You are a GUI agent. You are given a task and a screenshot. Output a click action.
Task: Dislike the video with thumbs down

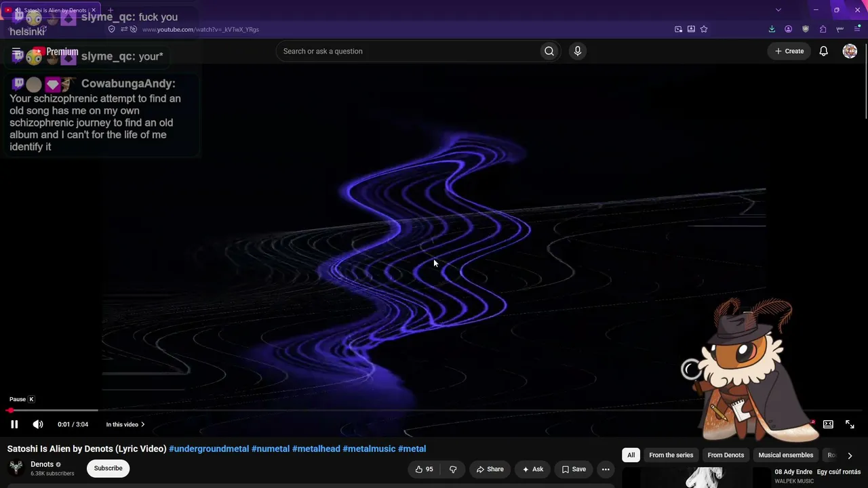tap(453, 469)
